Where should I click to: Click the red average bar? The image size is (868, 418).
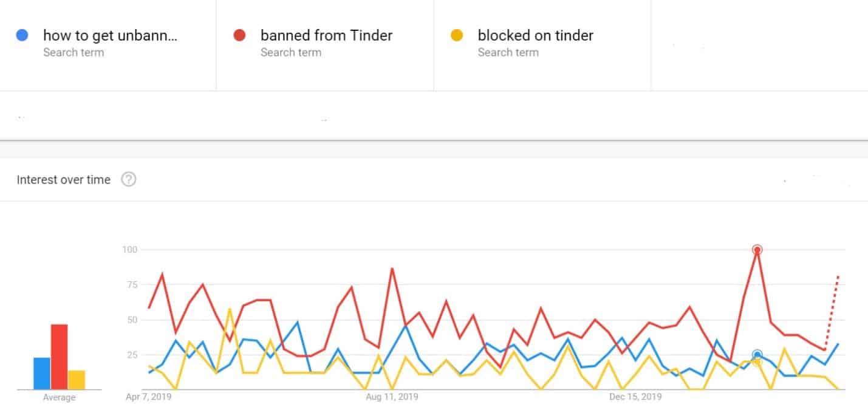click(x=59, y=357)
